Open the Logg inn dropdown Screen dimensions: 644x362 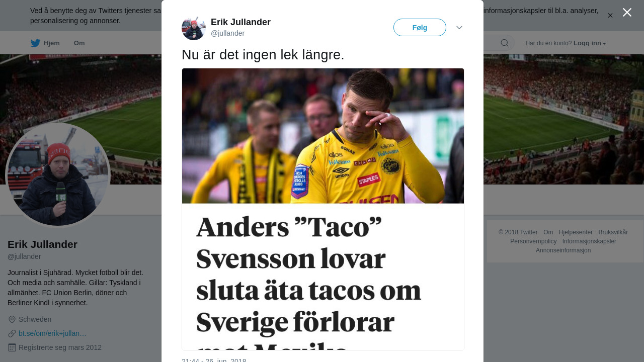tap(590, 43)
